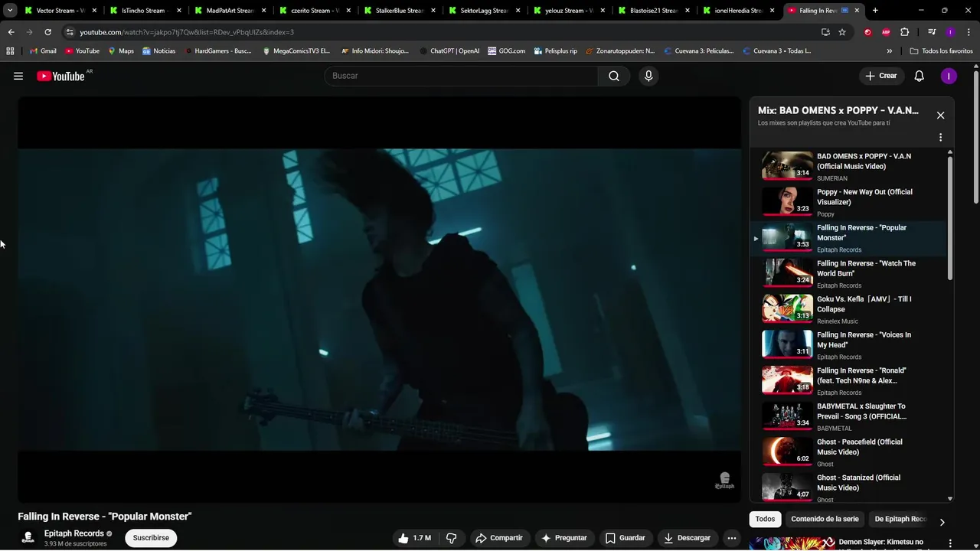Click the Crear button
This screenshot has width=980, height=551.
coord(881,76)
